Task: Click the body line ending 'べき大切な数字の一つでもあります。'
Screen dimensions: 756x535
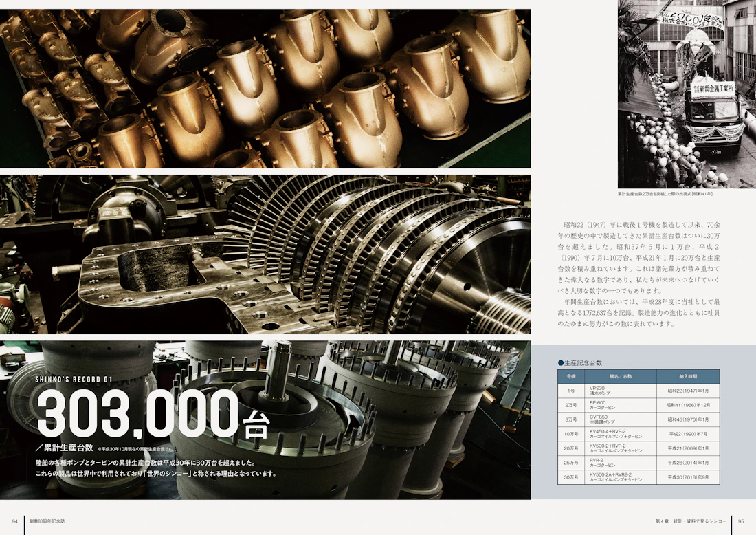Action: (610, 291)
